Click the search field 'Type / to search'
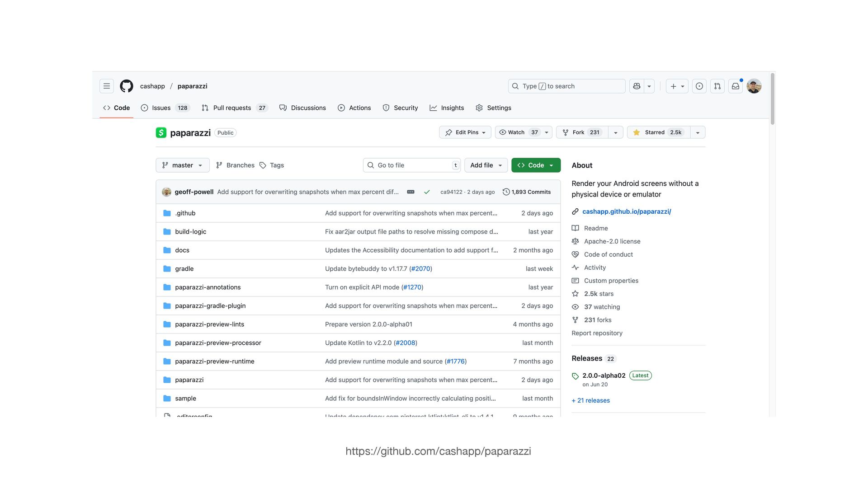The height and width of the screenshot is (488, 868). pyautogui.click(x=566, y=86)
